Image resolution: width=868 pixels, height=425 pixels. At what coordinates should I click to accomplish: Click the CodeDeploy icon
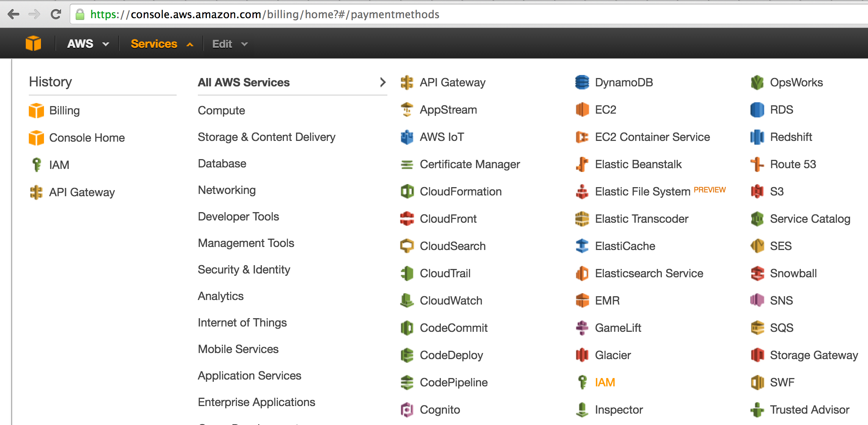point(407,355)
